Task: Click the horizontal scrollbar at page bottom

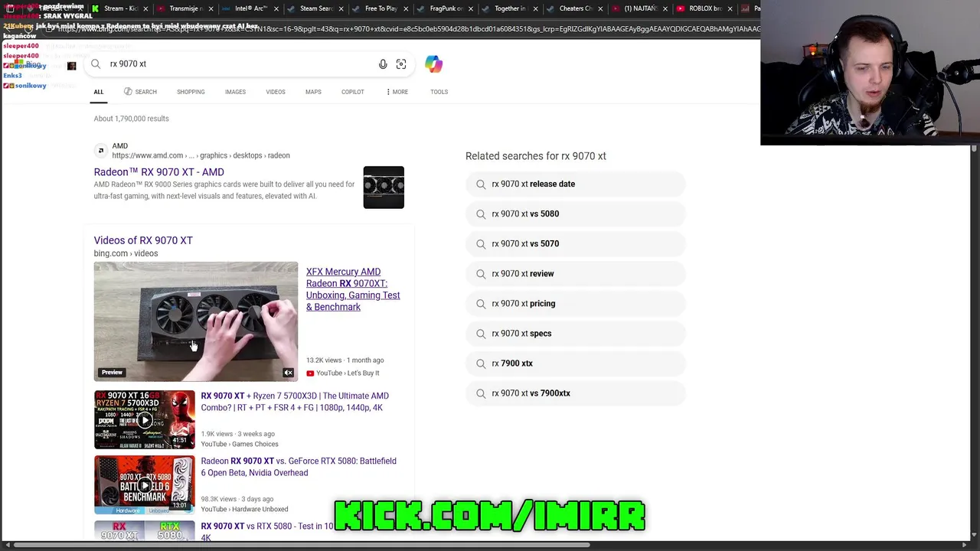Action: [x=302, y=545]
